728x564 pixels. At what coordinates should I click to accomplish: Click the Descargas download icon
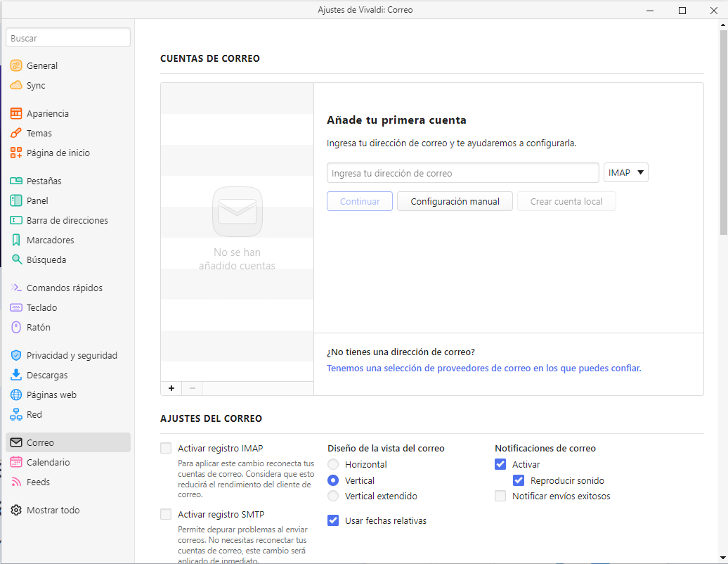pyautogui.click(x=16, y=375)
